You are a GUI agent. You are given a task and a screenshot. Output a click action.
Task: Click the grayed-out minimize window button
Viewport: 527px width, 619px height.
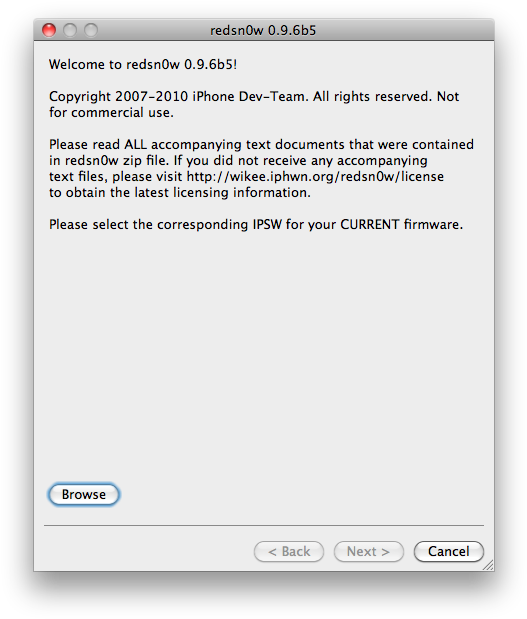[70, 30]
